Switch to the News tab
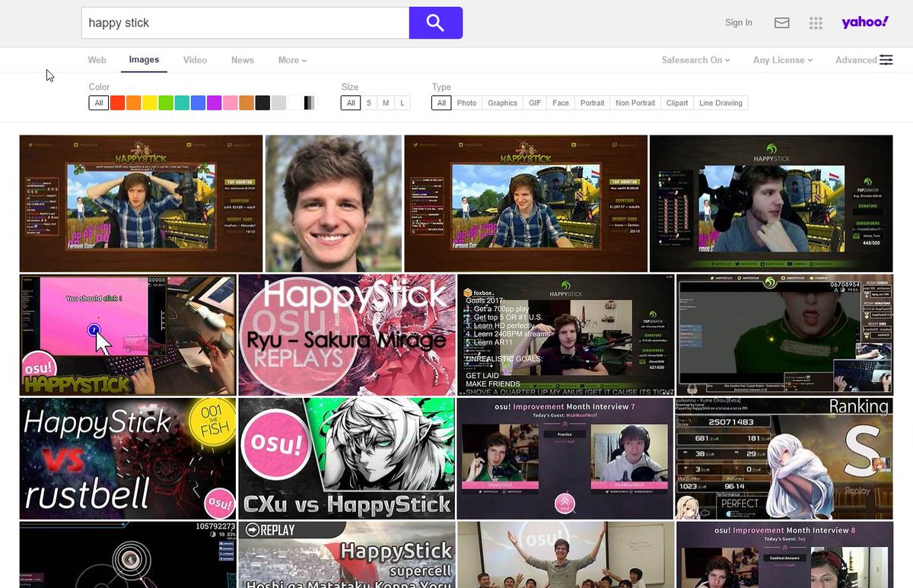Viewport: 913px width, 588px height. 243,60
